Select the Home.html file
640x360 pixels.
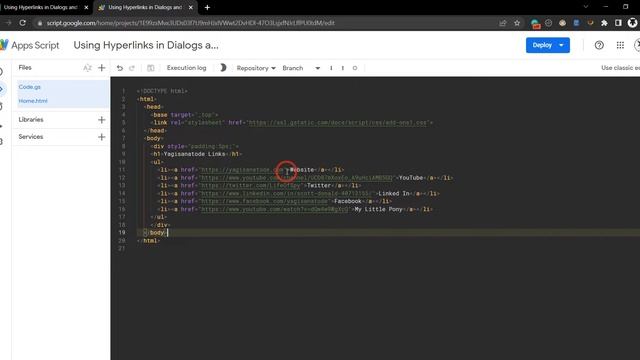[33, 101]
